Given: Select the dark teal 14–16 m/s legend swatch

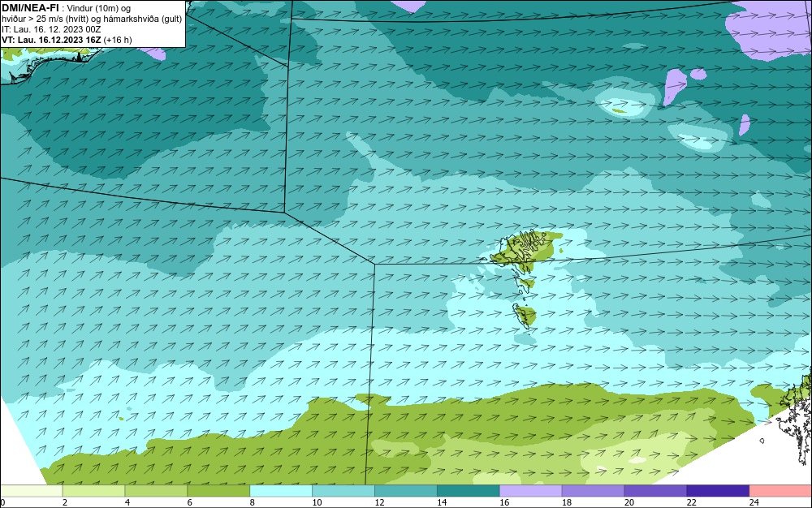Looking at the screenshot, I should tap(469, 491).
